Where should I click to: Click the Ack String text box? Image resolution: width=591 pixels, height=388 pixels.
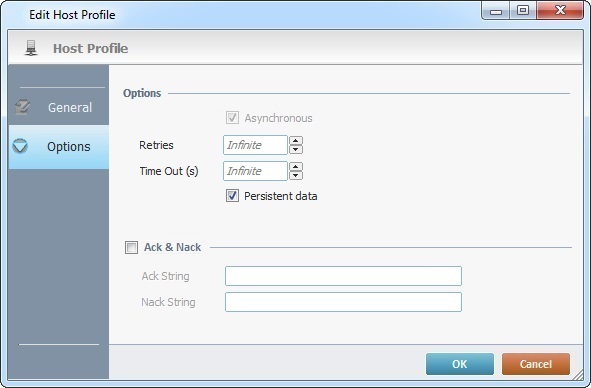343,276
